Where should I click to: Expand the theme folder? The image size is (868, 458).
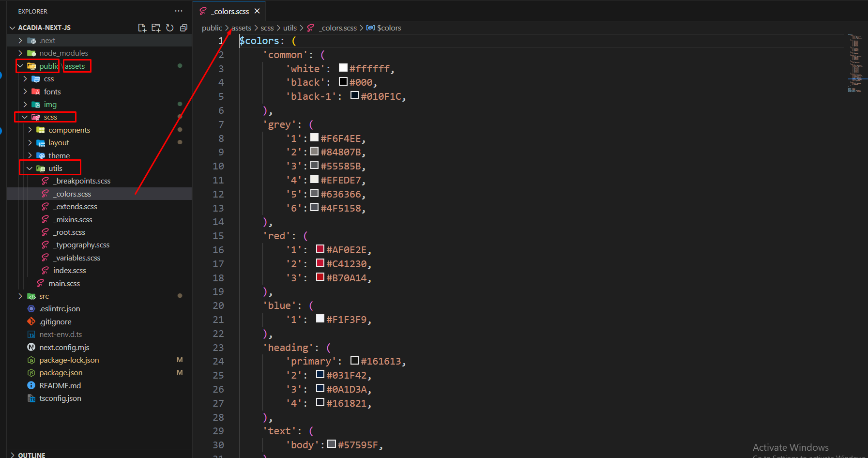[30, 155]
